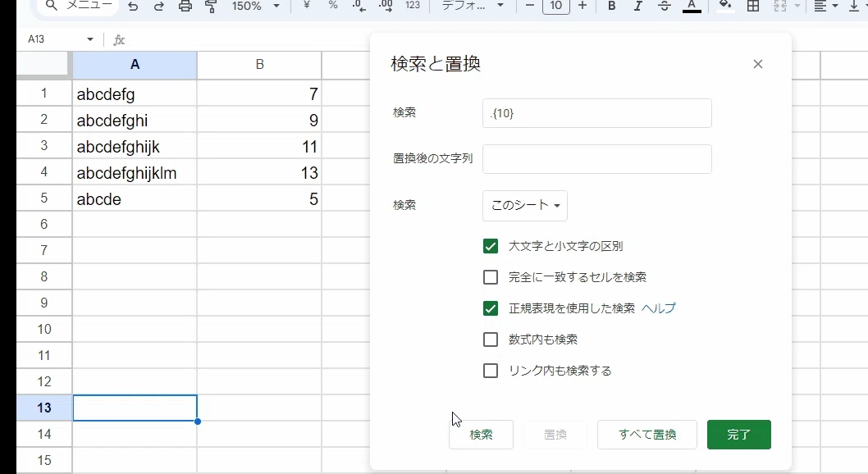This screenshot has width=868, height=474.
Task: Click cell B3 with value 11
Action: (259, 147)
